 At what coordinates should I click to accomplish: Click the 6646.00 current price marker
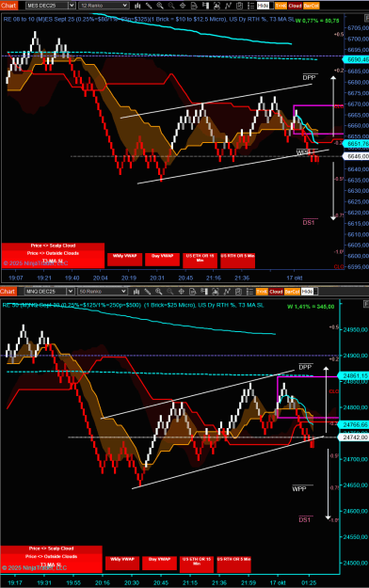357,156
